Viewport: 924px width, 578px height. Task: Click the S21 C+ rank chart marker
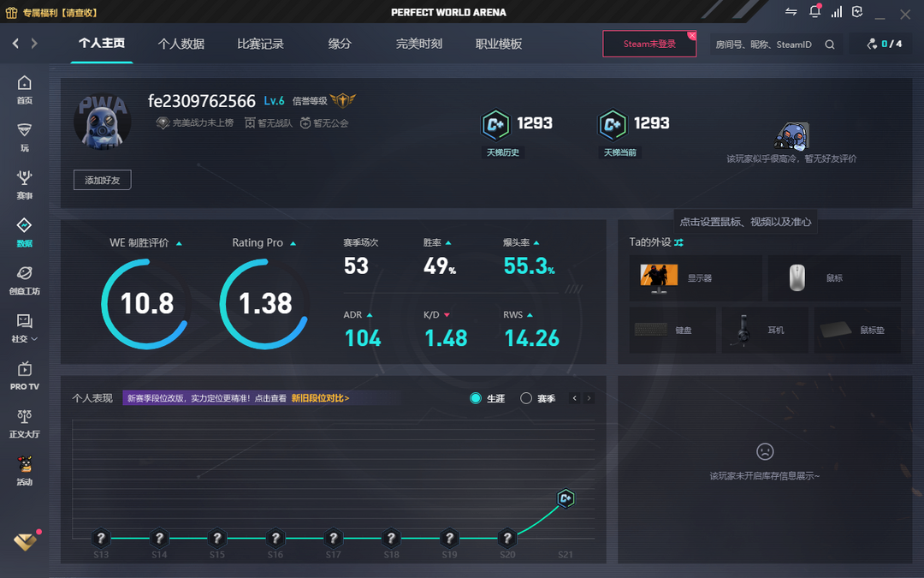[566, 498]
